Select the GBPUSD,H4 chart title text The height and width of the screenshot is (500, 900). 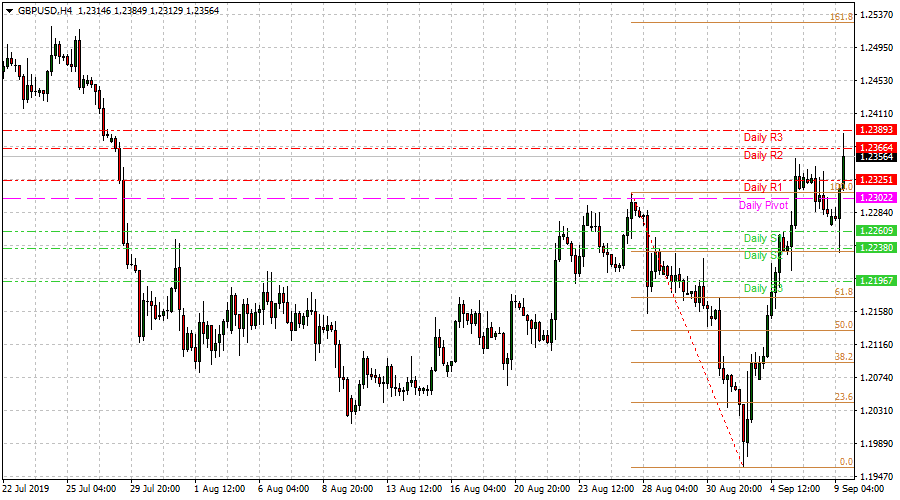tap(45, 10)
